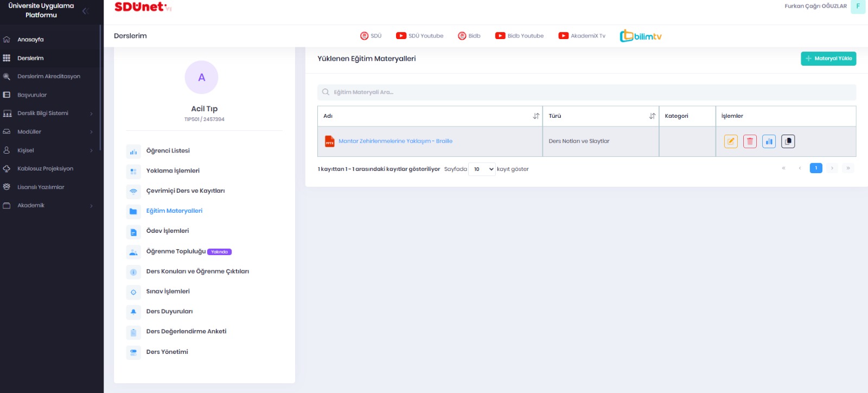Open the records per page dropdown
The width and height of the screenshot is (868, 393).
(482, 169)
